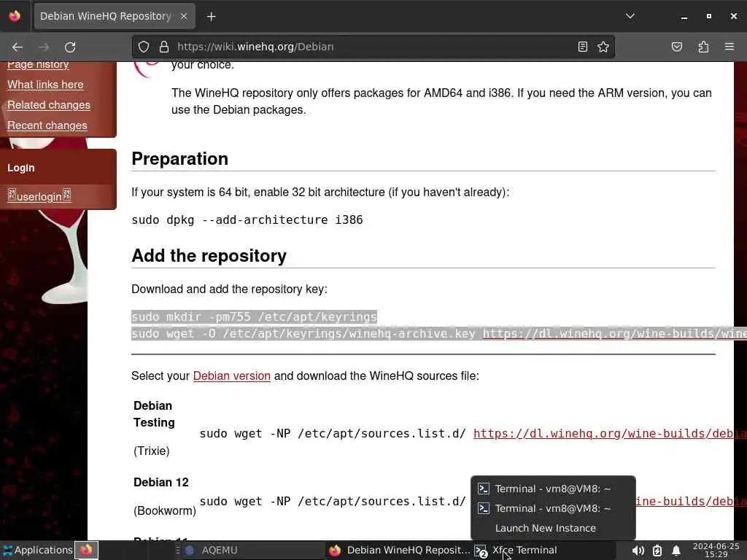
Task: Open the clock showing 2024-06-25 15:29
Action: coord(716,550)
